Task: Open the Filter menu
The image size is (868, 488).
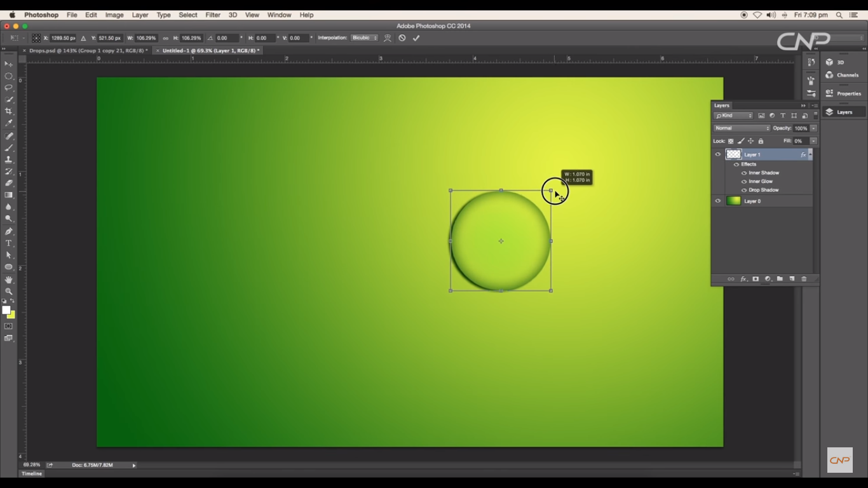Action: (x=213, y=15)
